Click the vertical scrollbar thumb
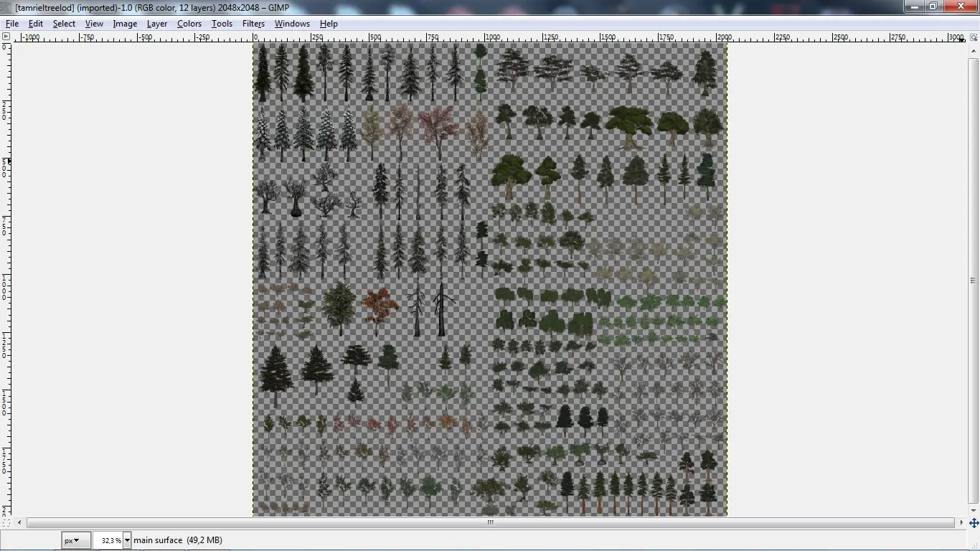Viewport: 980px width, 551px height. tap(974, 280)
